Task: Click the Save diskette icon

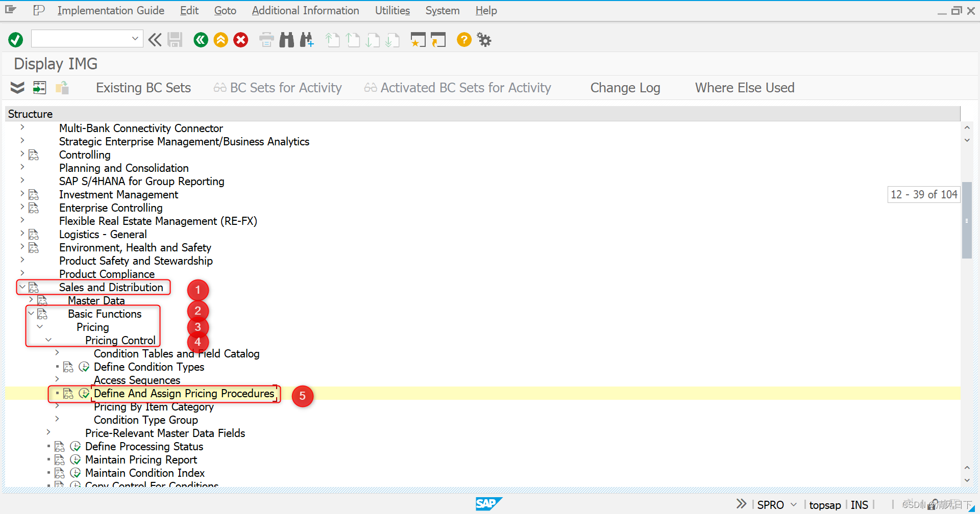Action: 175,40
